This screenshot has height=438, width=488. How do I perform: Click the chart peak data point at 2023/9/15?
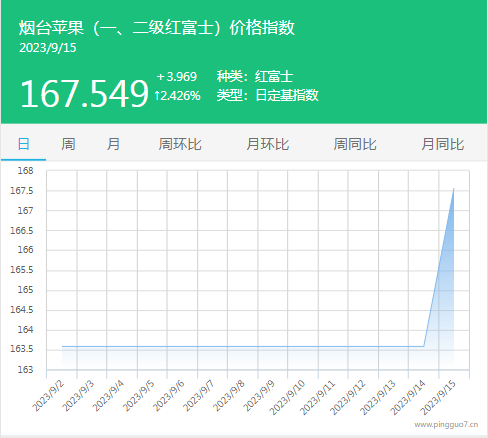point(454,189)
